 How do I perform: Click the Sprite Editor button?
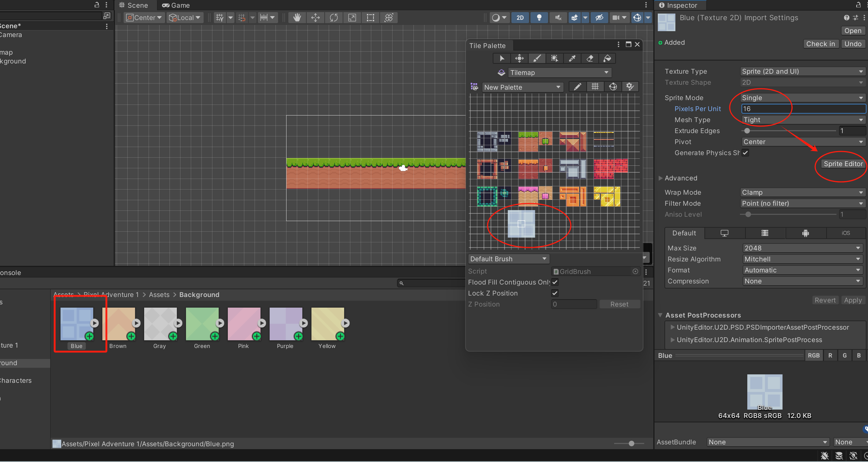click(843, 164)
